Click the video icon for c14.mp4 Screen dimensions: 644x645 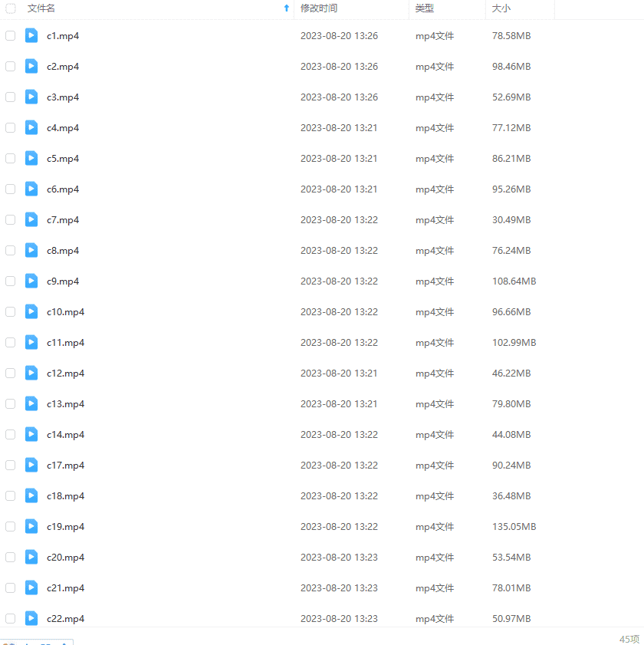[31, 434]
